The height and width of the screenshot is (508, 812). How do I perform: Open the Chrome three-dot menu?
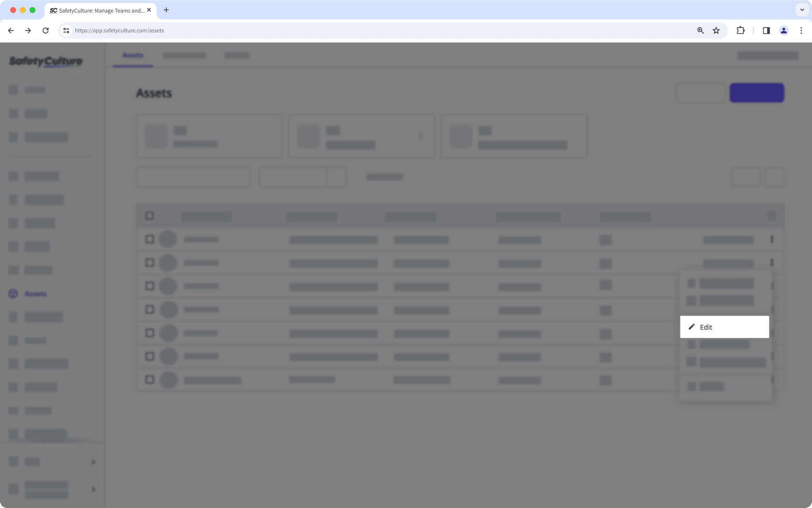click(801, 30)
